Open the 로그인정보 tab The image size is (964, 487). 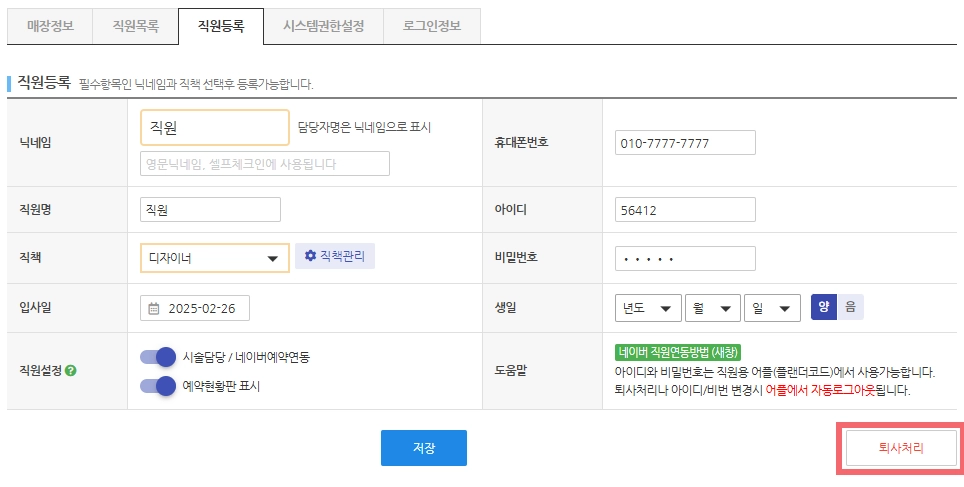click(432, 26)
